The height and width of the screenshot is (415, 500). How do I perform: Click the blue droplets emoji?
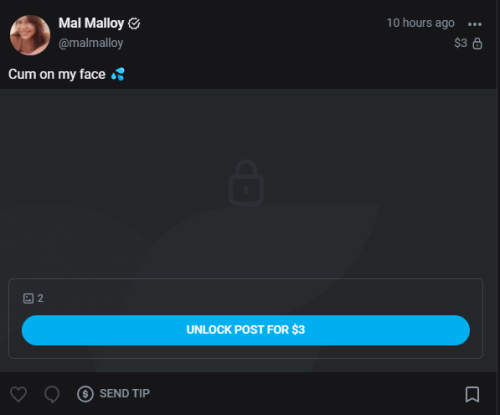point(118,74)
